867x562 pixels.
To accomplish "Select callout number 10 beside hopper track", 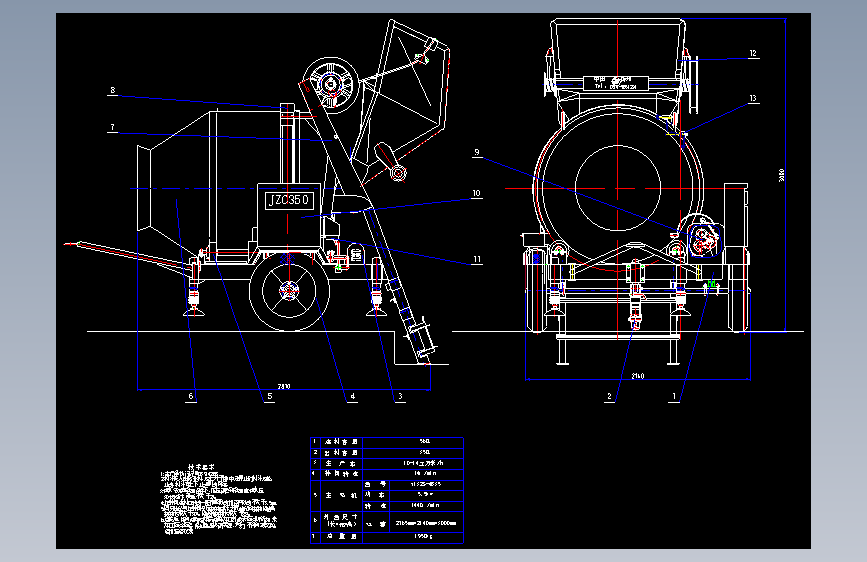I will pyautogui.click(x=477, y=194).
